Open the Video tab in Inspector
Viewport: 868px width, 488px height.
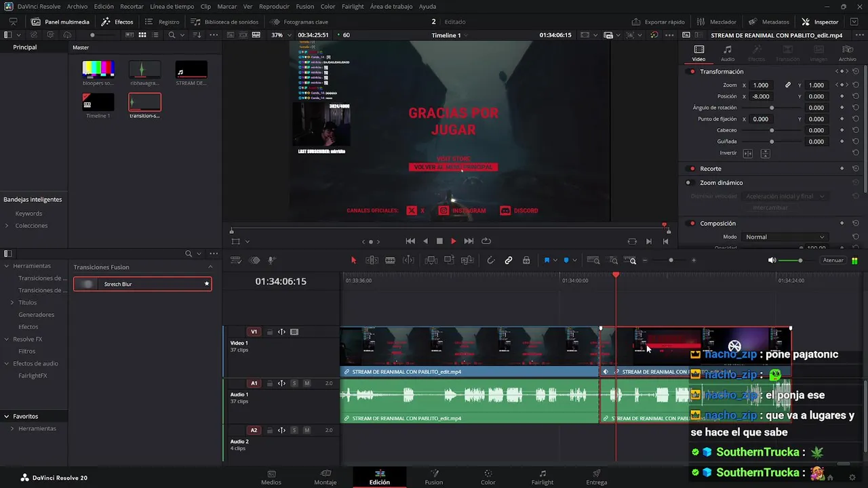[698, 53]
